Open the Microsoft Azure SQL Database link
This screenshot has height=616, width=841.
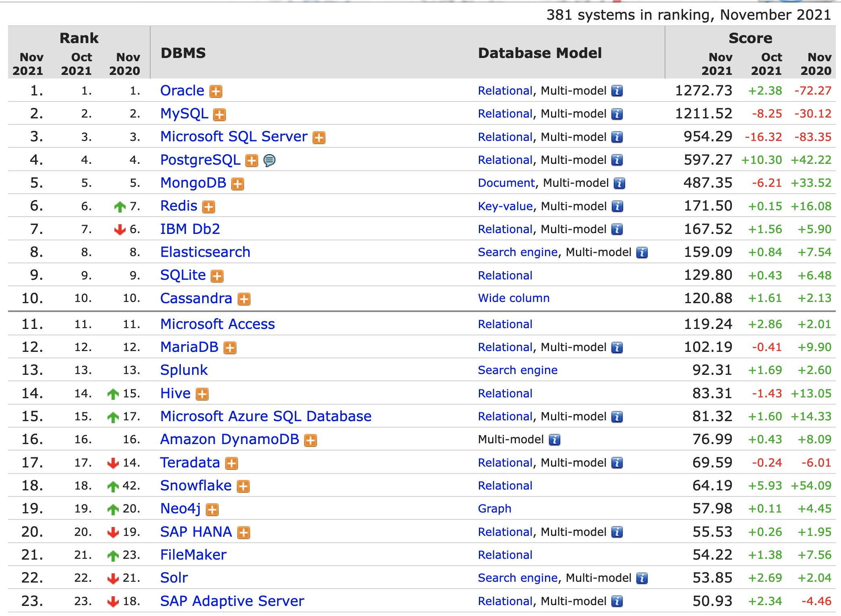click(x=266, y=416)
